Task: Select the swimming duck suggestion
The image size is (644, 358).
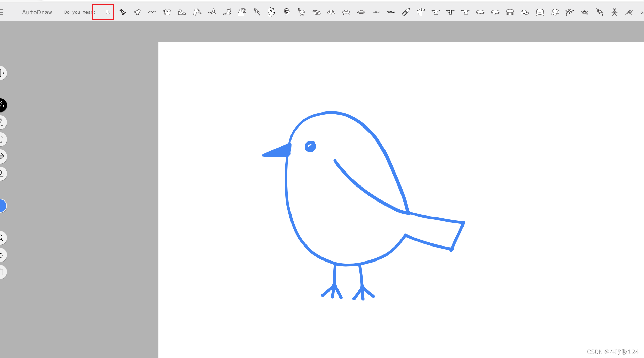Action: click(x=182, y=12)
